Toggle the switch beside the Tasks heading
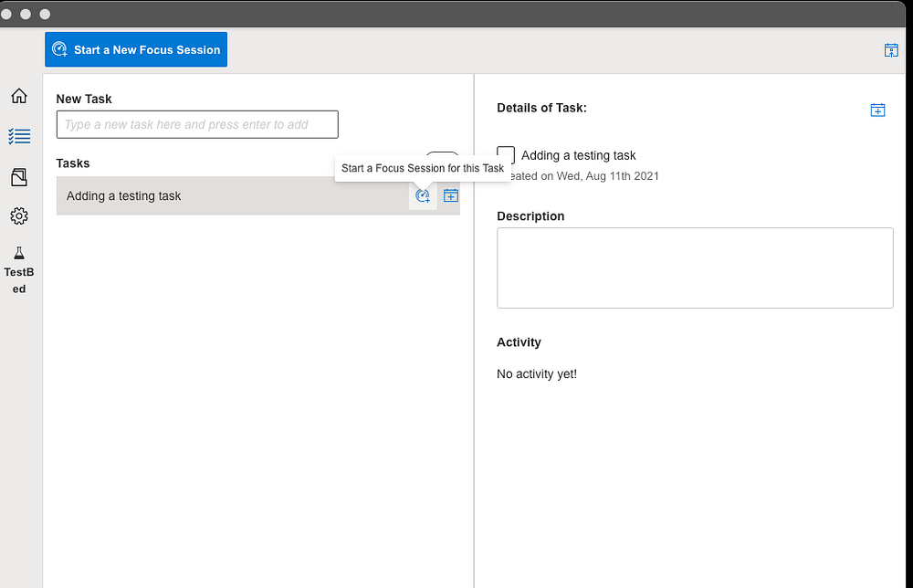The image size is (913, 588). coord(443,157)
